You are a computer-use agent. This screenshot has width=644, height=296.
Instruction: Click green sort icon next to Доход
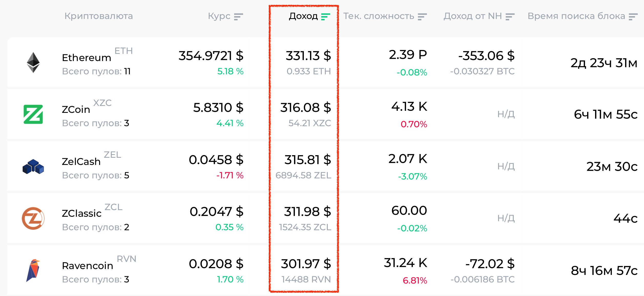click(326, 17)
